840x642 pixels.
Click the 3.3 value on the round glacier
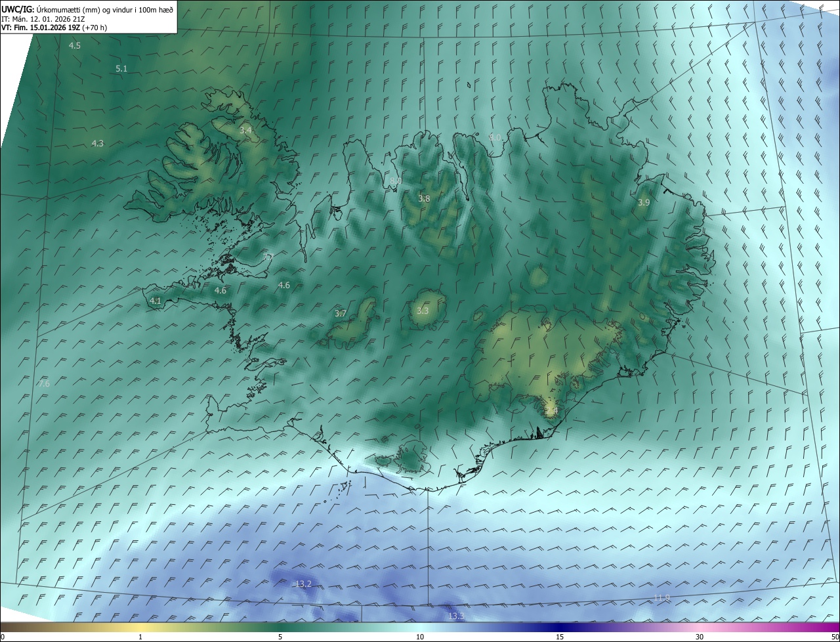point(423,310)
